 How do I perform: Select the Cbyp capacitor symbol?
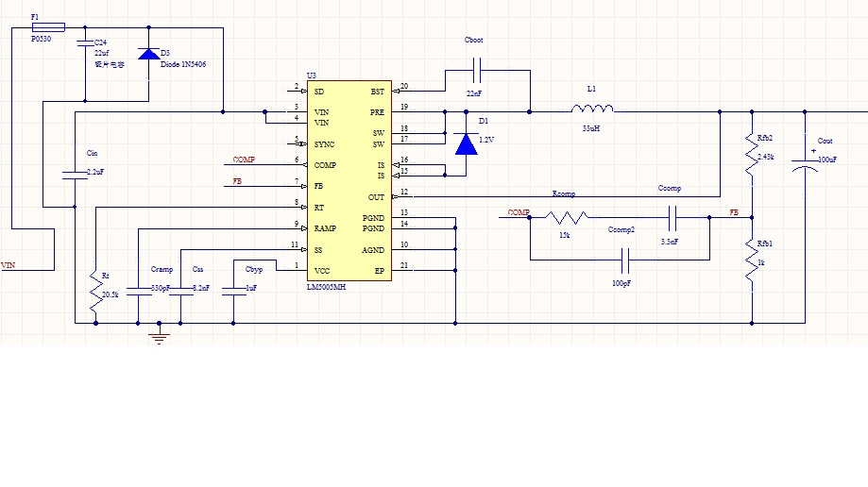233,292
